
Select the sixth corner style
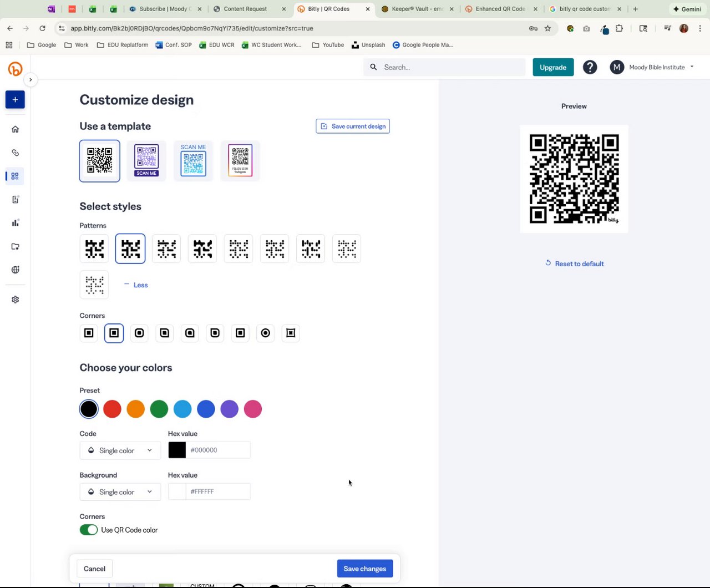(x=215, y=333)
